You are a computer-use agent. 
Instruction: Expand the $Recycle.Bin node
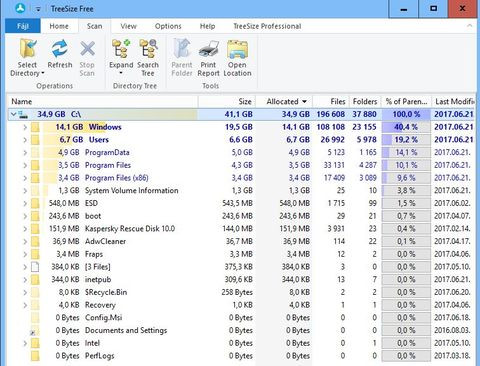25,292
